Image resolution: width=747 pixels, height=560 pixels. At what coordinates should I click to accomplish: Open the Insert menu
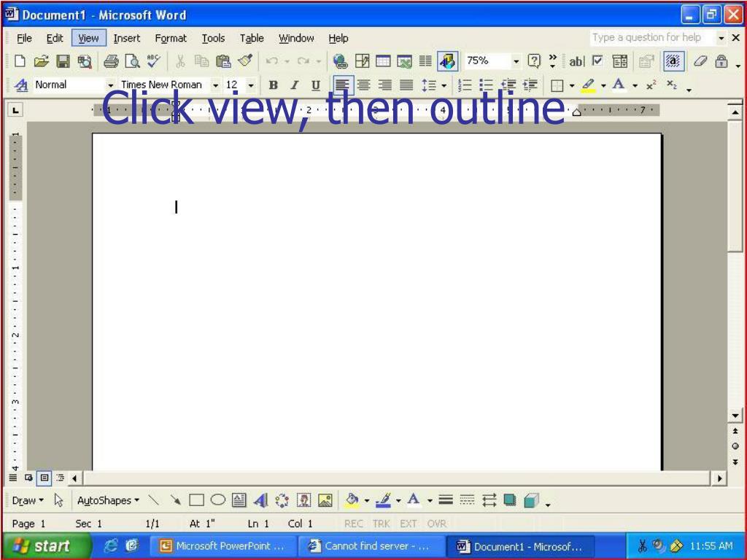[127, 38]
